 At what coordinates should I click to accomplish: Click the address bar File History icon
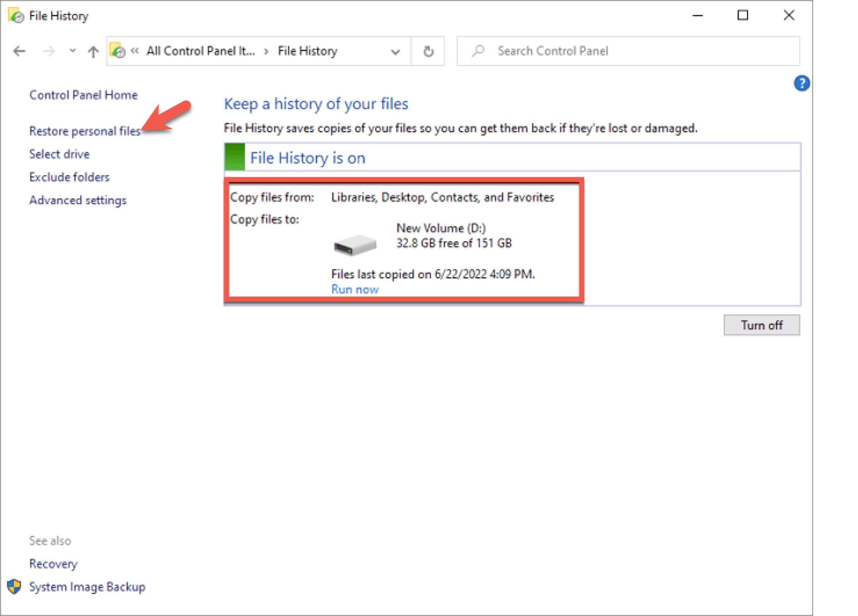click(117, 51)
